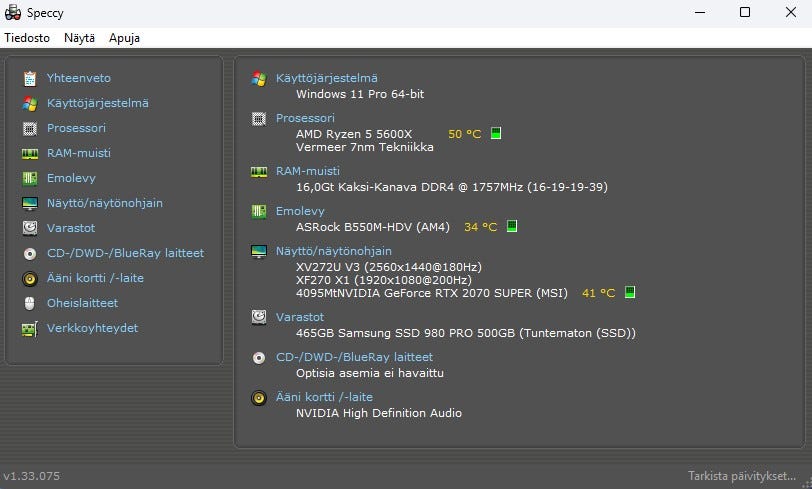Click Tarkista päivitykset update link
The height and width of the screenshot is (489, 812).
(x=742, y=476)
